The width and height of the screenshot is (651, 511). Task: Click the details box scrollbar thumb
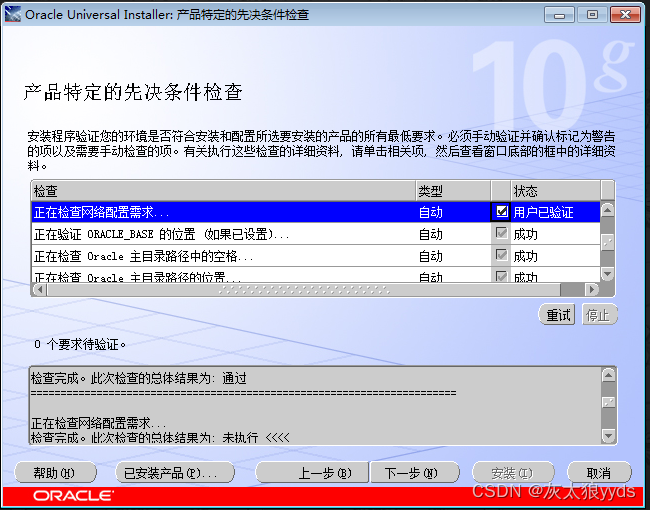608,402
